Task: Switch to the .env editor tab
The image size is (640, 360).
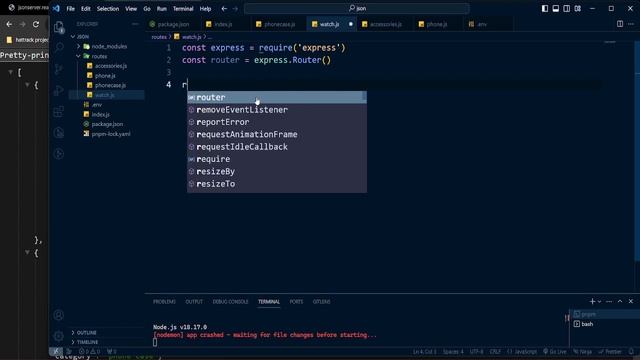Action: coord(482,24)
